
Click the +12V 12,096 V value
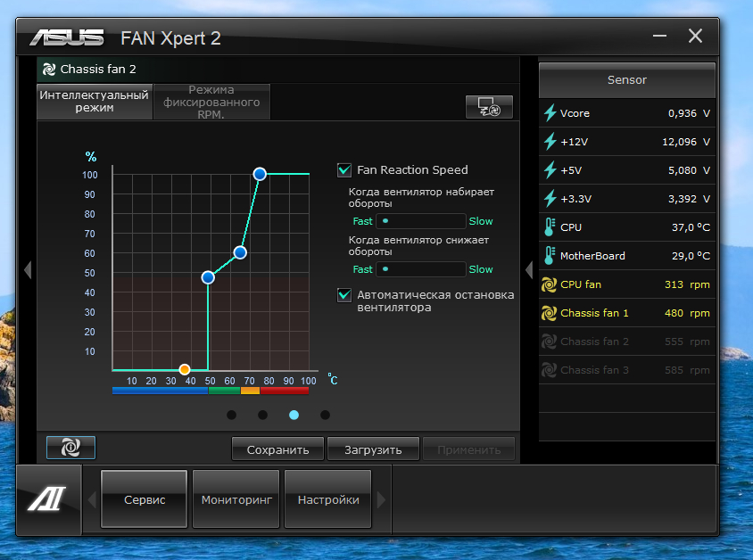686,142
